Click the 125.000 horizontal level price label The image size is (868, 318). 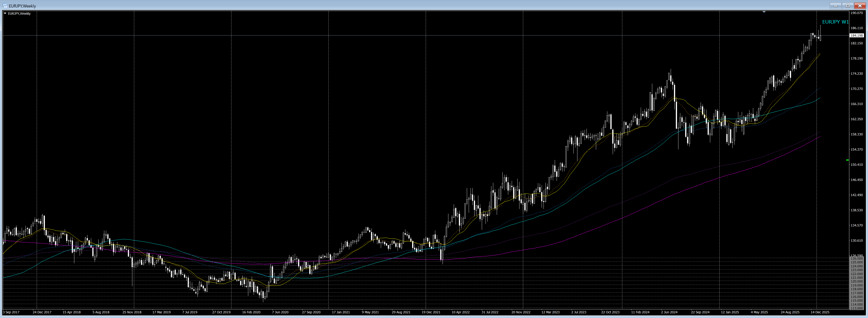point(857,262)
